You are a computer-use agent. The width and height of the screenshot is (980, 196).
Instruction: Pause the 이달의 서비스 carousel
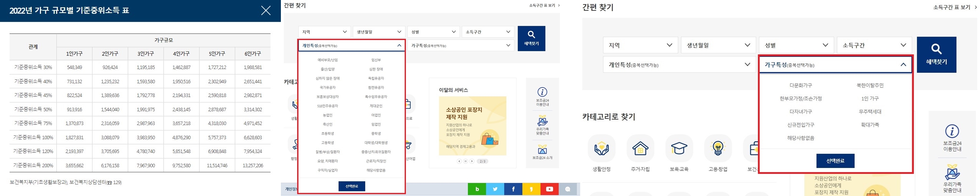click(465, 161)
